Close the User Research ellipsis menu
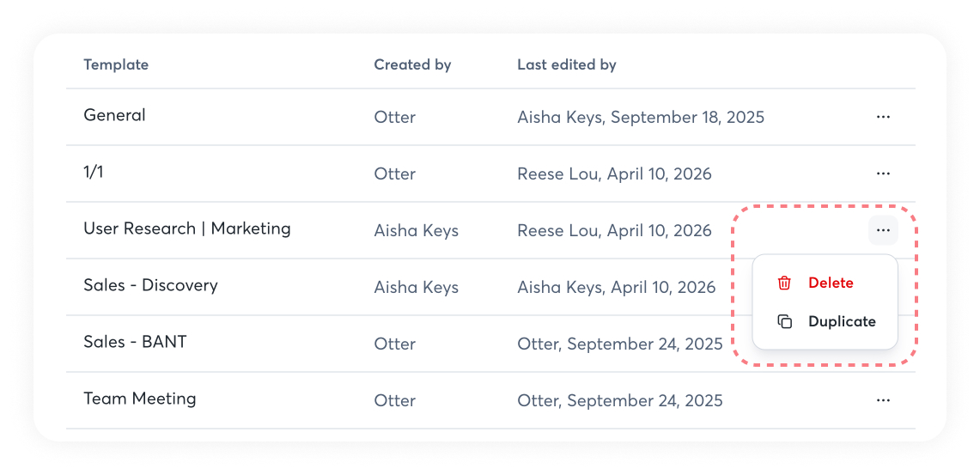Image resolution: width=980 pixels, height=475 pixels. 883,230
